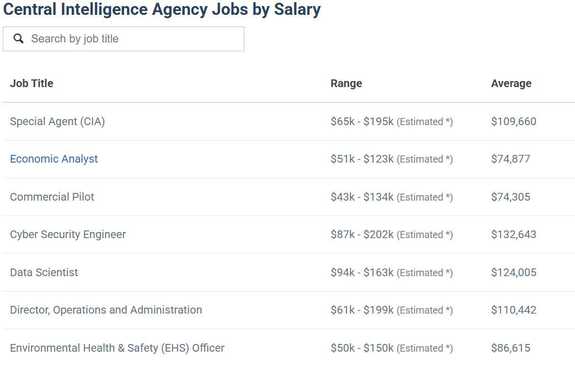Click the $110,442 Director average value
The image size is (575, 366).
513,310
